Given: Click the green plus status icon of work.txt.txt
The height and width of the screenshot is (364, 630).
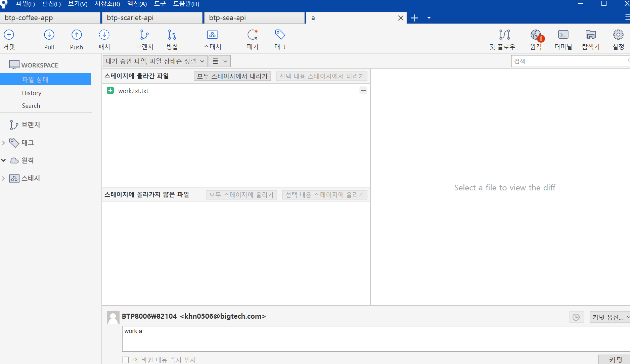Looking at the screenshot, I should (x=110, y=90).
